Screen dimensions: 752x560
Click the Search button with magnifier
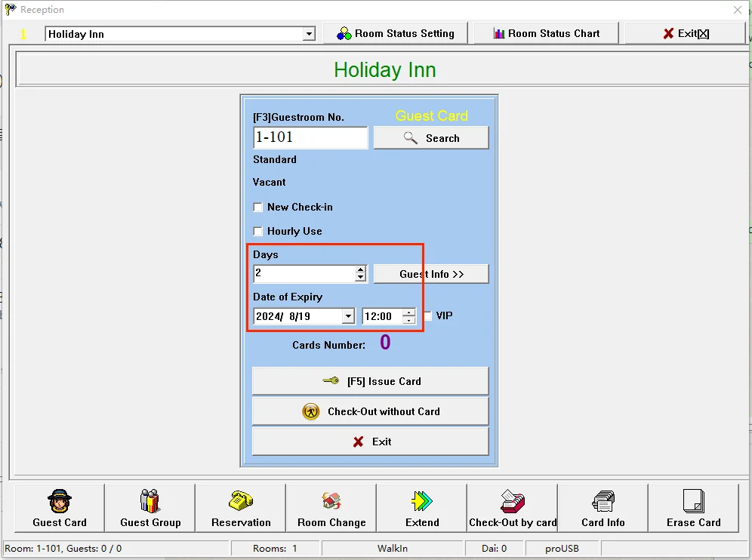click(x=431, y=138)
